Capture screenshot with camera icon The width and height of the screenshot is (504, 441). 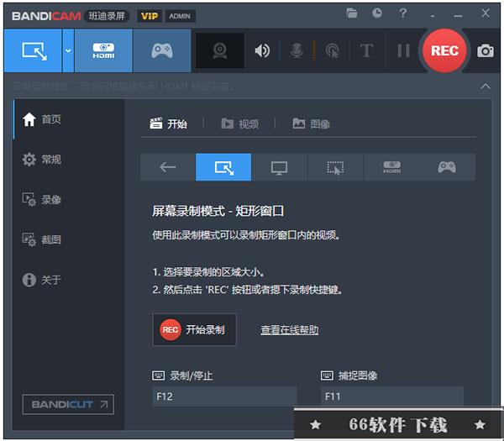(486, 50)
